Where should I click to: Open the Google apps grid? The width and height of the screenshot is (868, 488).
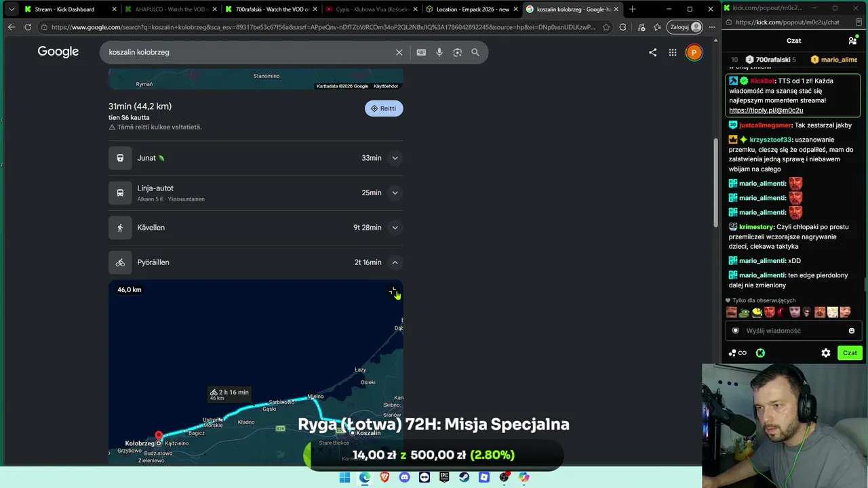pyautogui.click(x=673, y=52)
